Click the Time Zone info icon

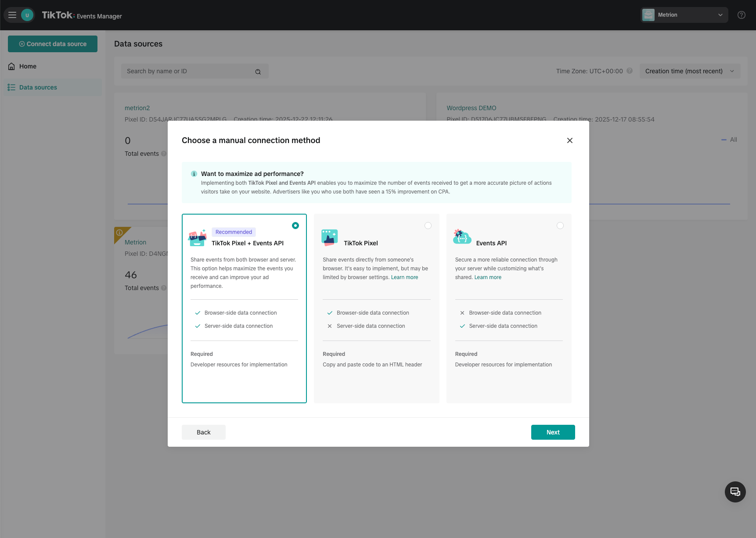[630, 71]
